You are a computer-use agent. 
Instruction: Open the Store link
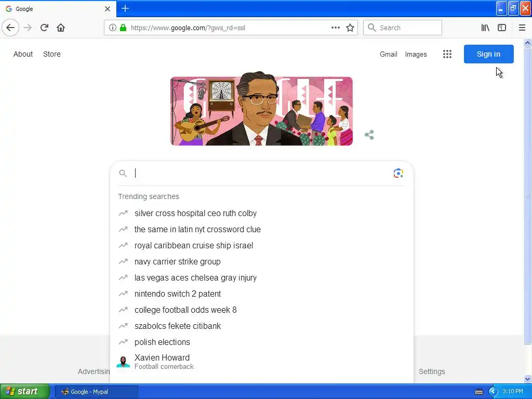[52, 54]
